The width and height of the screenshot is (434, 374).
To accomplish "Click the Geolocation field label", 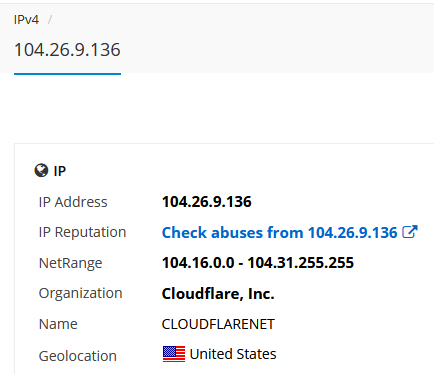I will pos(78,356).
